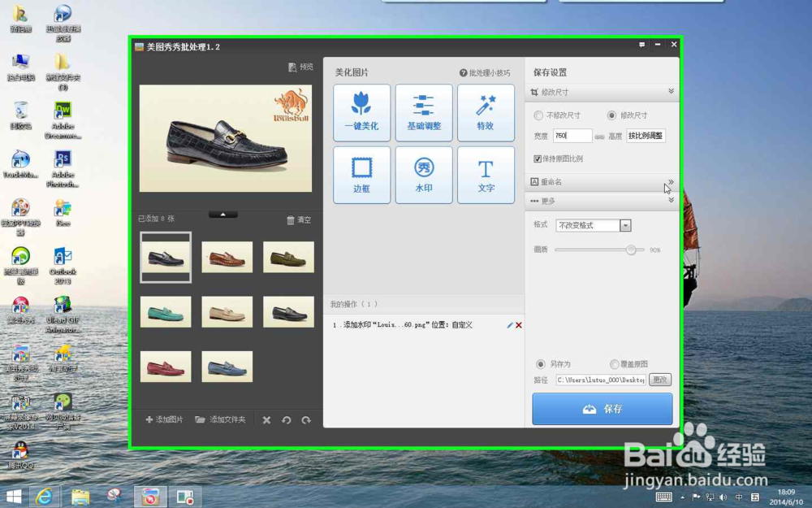Click 添加图片 add images button
812x508 pixels.
tap(164, 419)
